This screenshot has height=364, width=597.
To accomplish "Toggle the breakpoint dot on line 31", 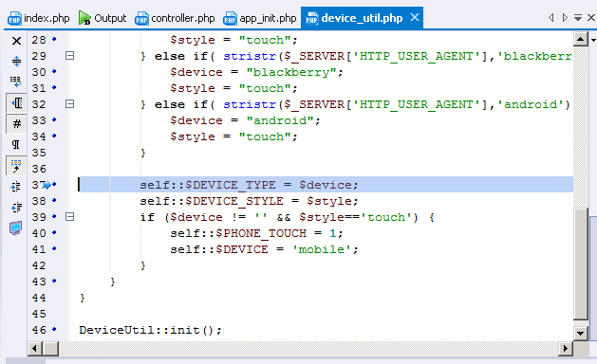I will pyautogui.click(x=54, y=87).
